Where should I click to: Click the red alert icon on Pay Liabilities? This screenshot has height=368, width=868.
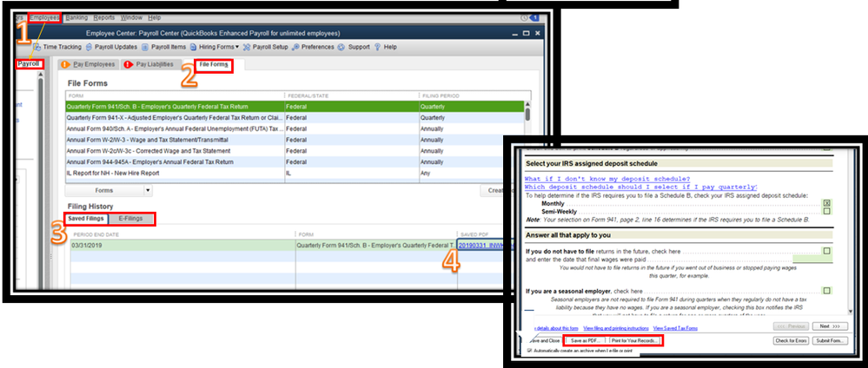coord(129,65)
